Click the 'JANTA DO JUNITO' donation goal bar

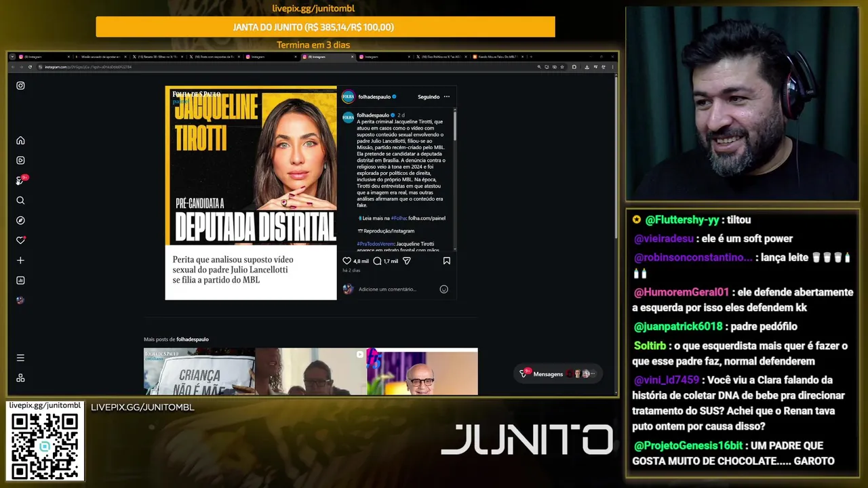click(x=325, y=27)
